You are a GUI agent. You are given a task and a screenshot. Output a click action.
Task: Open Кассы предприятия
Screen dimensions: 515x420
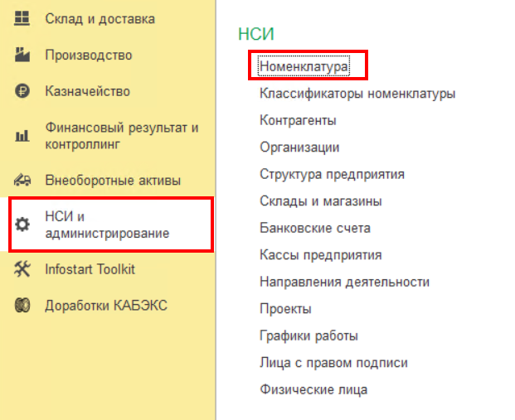point(321,255)
